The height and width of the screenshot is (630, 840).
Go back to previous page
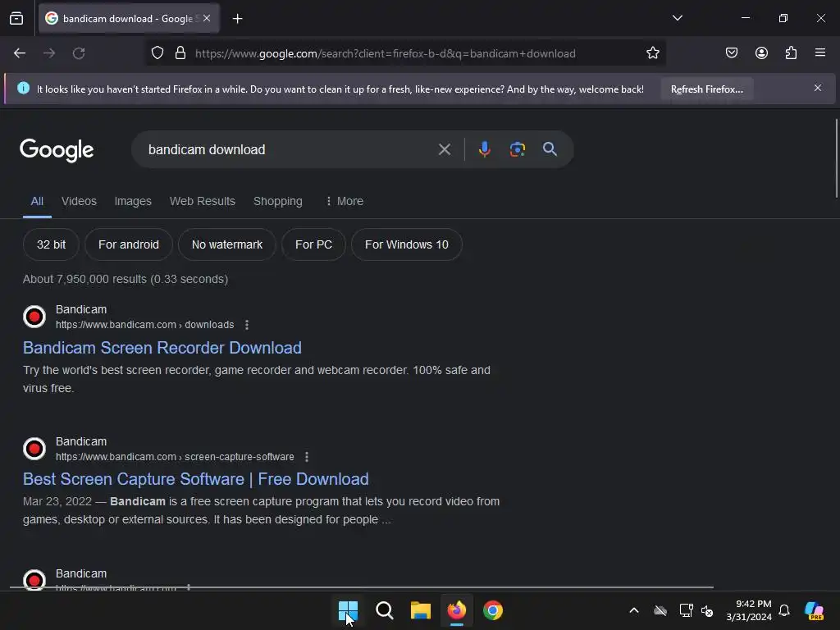20,53
